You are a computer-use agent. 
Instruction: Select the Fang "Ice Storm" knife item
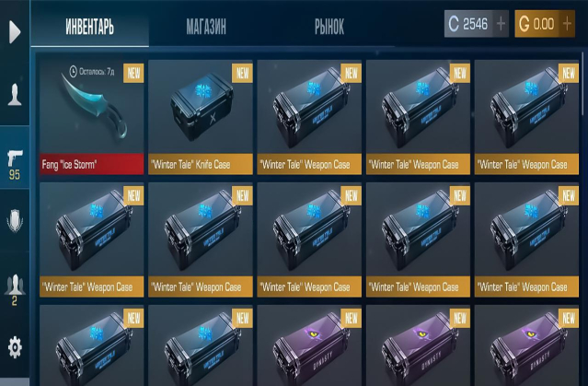tap(91, 117)
